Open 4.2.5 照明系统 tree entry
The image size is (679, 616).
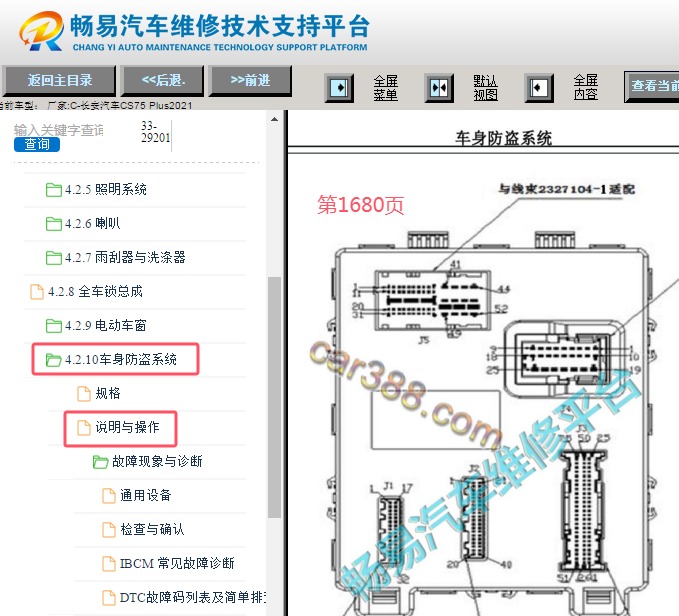click(x=106, y=190)
